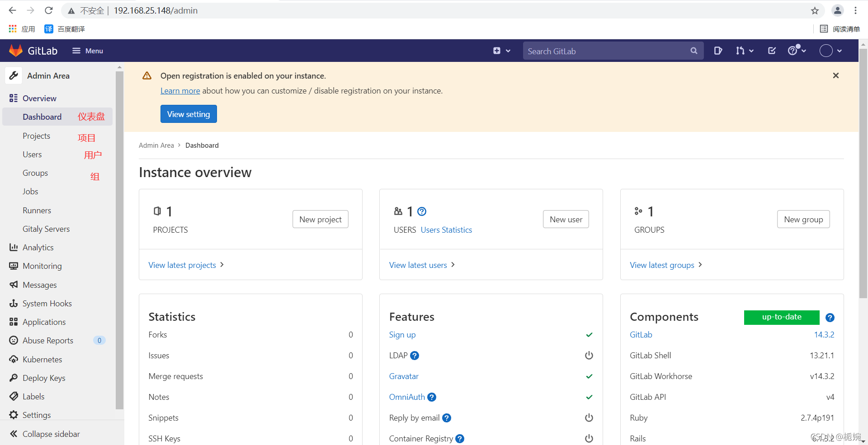
Task: Open the Sign up feature link
Action: pos(402,335)
